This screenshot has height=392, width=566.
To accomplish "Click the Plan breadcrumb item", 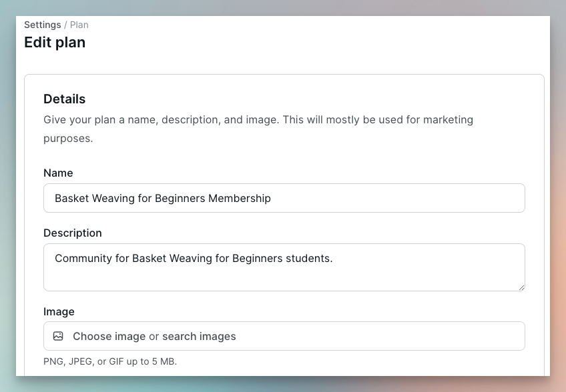I will [79, 25].
